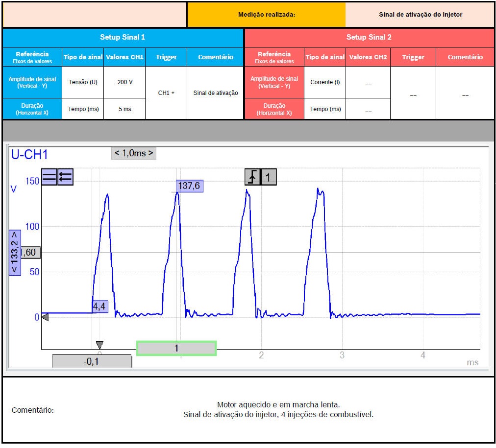Click the CH1 + trigger cell
Screen dimensions: 496x448
[x=166, y=93]
